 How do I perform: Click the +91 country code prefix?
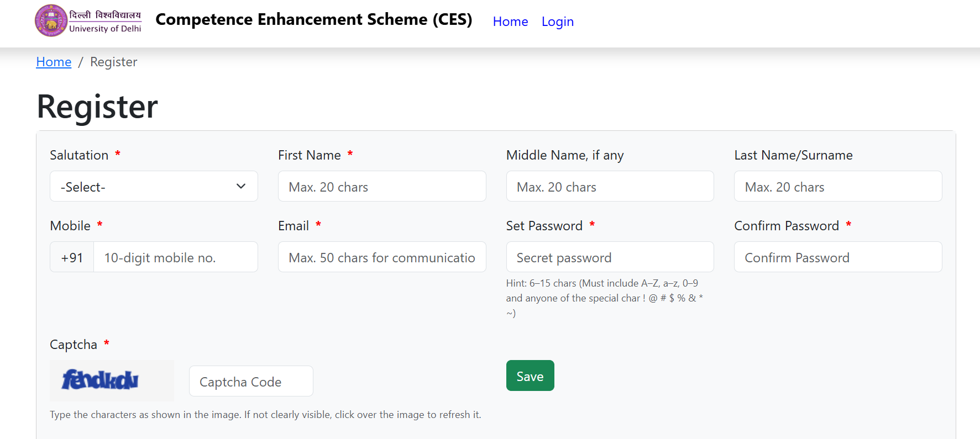coord(72,257)
